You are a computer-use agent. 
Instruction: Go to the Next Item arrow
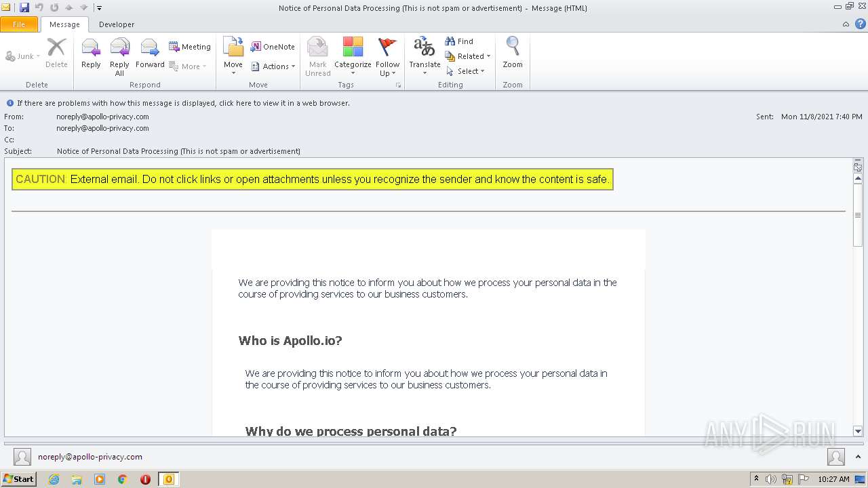83,7
